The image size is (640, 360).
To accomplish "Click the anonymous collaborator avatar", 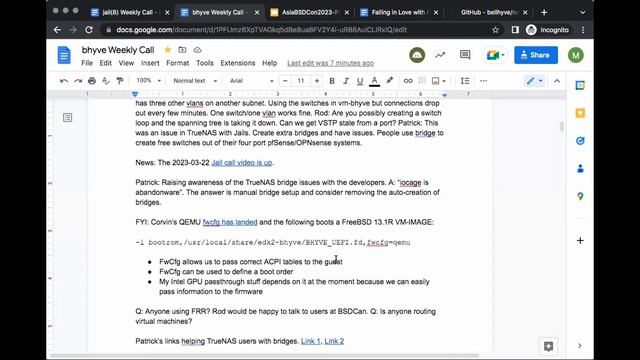I will tap(417, 55).
